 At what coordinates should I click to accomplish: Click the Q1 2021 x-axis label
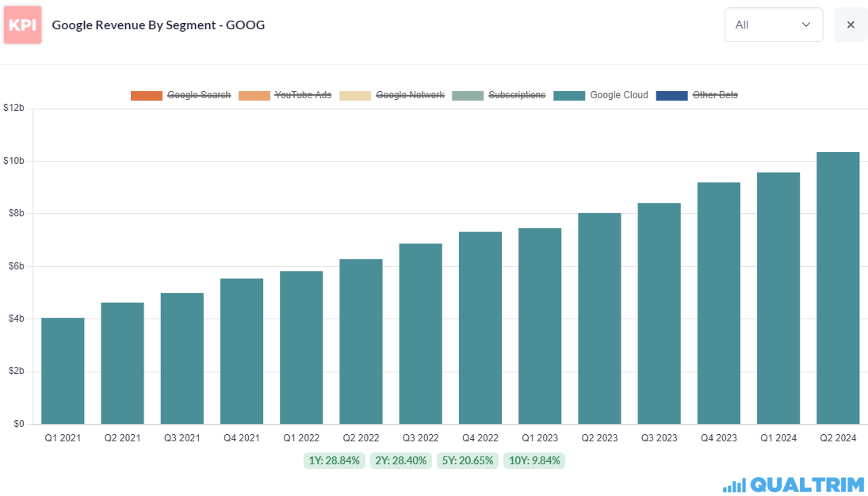pyautogui.click(x=63, y=438)
